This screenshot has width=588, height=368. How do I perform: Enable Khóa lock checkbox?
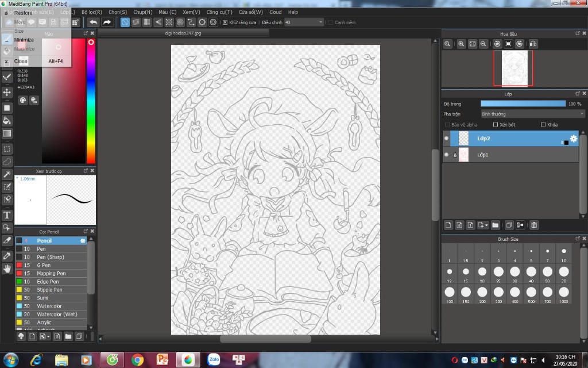543,125
